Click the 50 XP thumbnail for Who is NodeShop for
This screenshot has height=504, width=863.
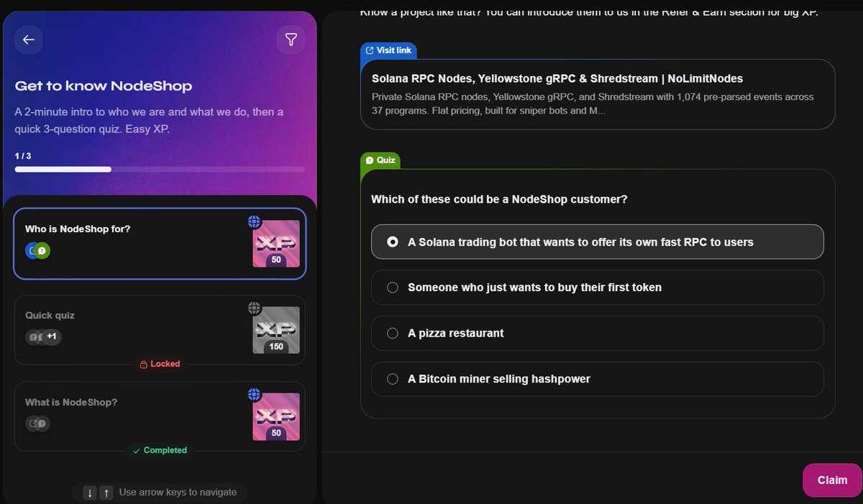click(276, 244)
